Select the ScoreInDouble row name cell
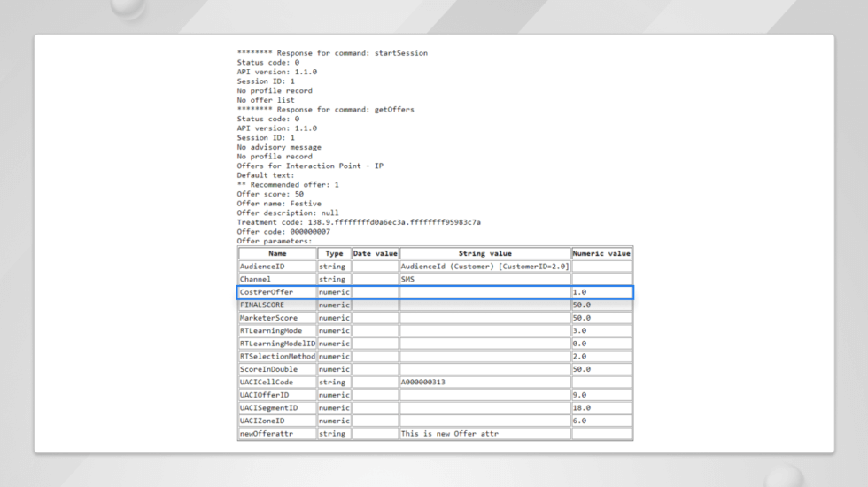This screenshot has width=868, height=487. point(277,369)
